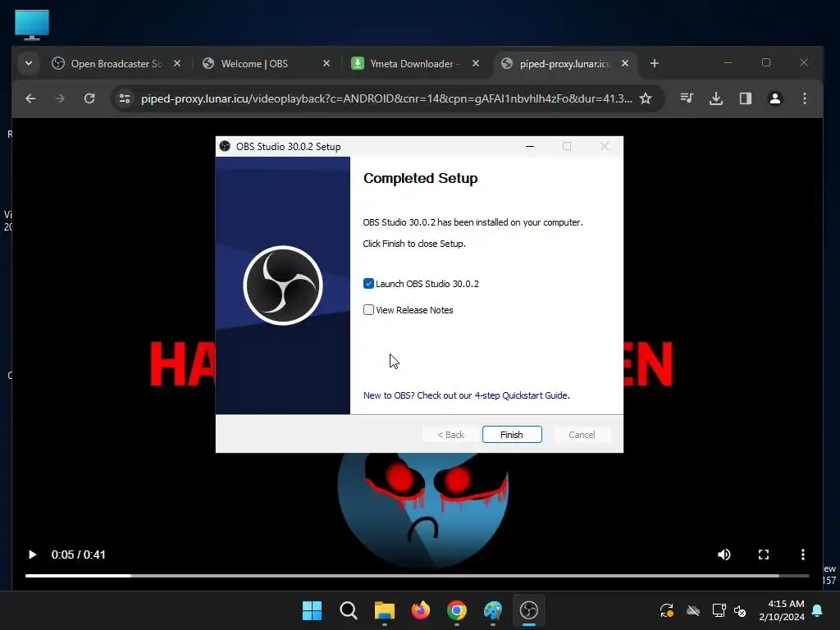Close the piped-proxy.lunar.icu tab
Image resolution: width=840 pixels, height=630 pixels.
[x=624, y=63]
